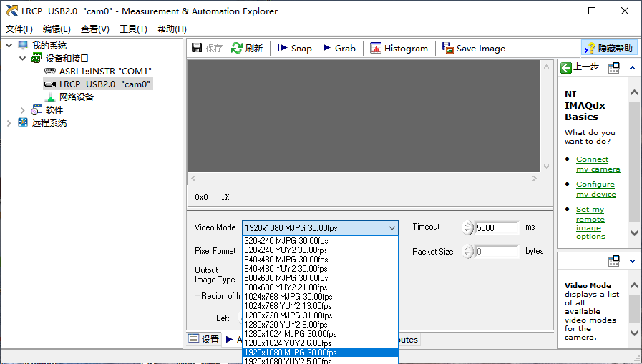The image size is (642, 364).
Task: Open 'Set my remote image options' link
Action: 590,223
